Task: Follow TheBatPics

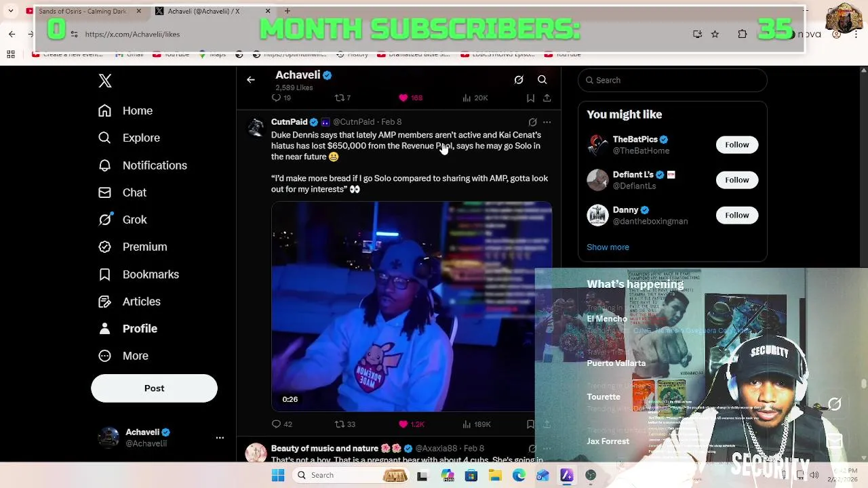Action: click(x=737, y=144)
